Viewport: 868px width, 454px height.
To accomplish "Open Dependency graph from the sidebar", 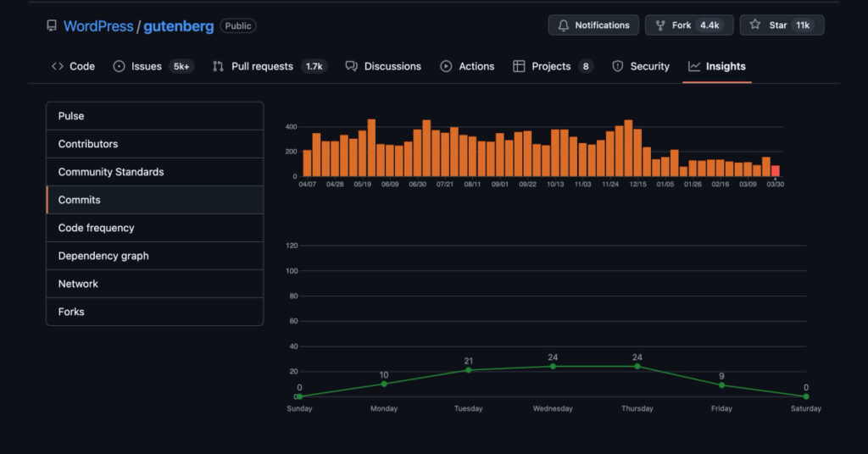I will click(x=103, y=256).
